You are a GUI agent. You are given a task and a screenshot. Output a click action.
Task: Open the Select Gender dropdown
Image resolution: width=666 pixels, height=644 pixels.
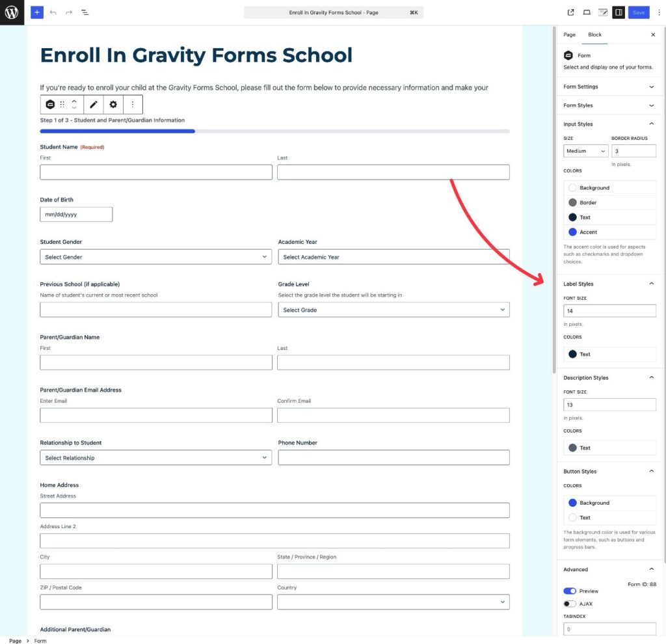[156, 257]
